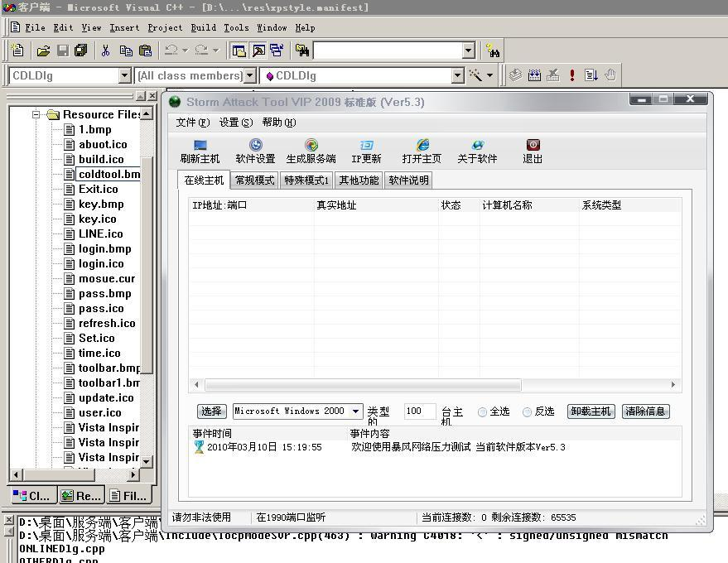This screenshot has width=728, height=563.
Task: Click the Find in Files icon
Action: 301,51
